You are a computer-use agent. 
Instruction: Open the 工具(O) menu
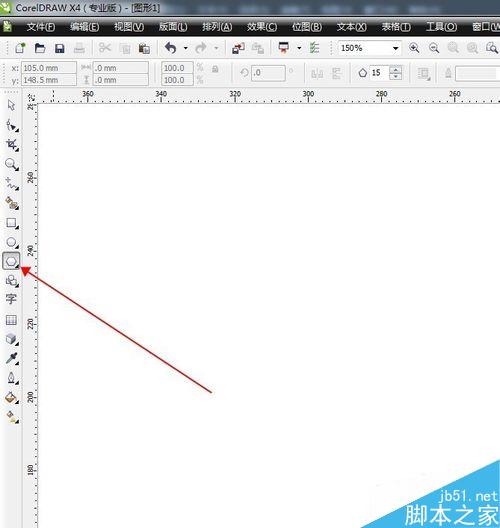point(441,27)
